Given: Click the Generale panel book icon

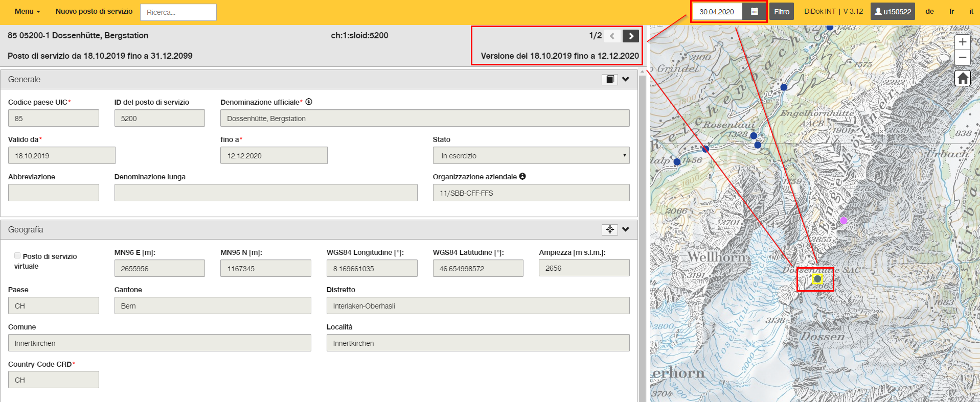Looking at the screenshot, I should click(x=610, y=79).
